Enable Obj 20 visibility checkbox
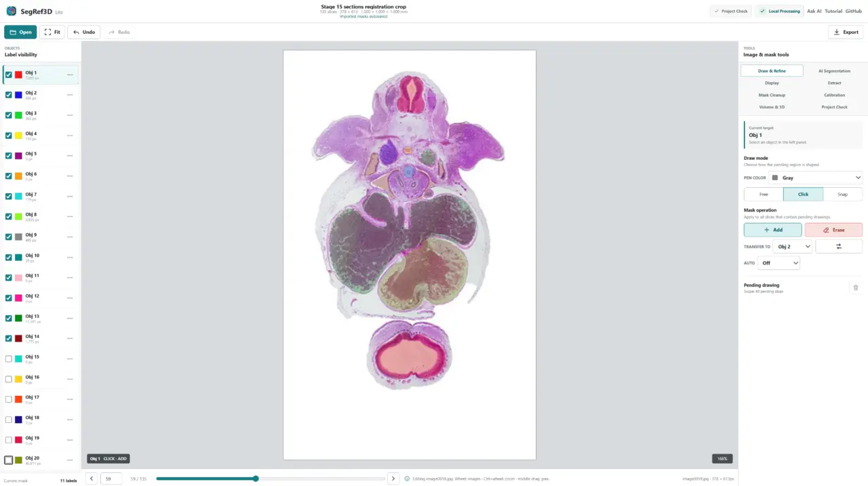Screen dimensions: 868x486 pyautogui.click(x=9, y=460)
